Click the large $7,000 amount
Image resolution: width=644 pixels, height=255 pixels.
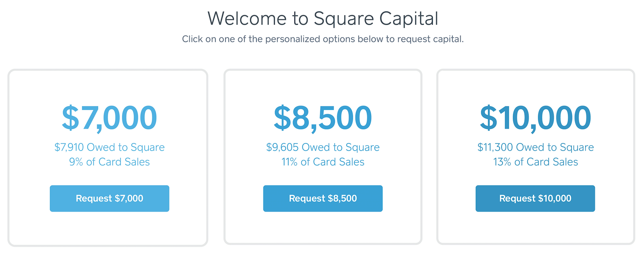click(110, 118)
